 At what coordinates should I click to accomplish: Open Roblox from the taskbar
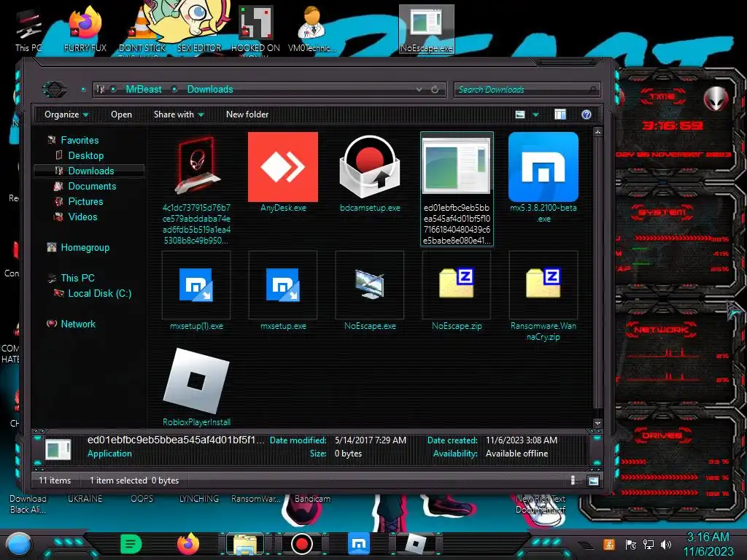click(x=415, y=544)
